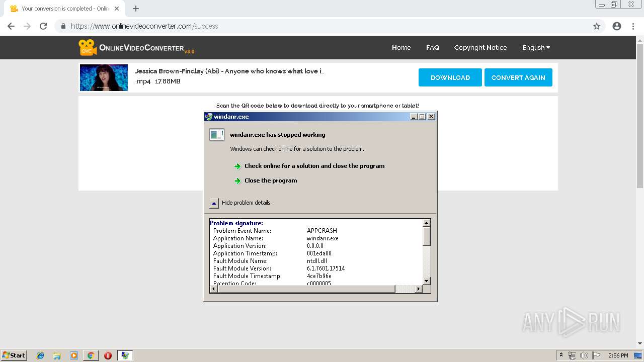Click the windanr.exe dialog title icon
Image resolution: width=644 pixels, height=362 pixels.
[209, 117]
